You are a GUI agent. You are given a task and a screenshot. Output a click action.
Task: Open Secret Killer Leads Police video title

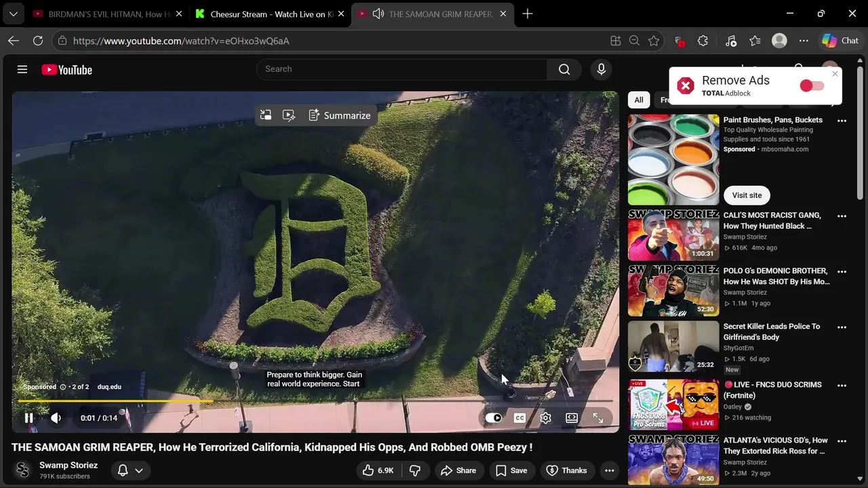(772, 331)
